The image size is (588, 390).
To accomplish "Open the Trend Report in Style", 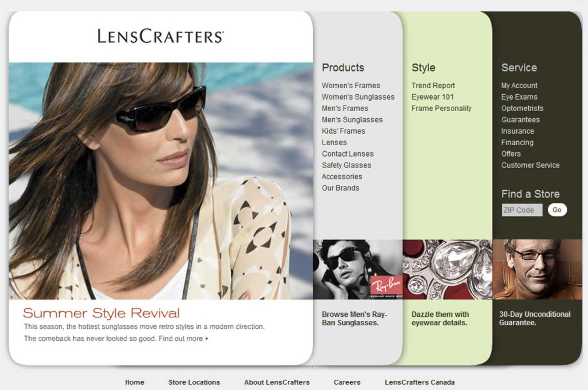I will coord(433,86).
